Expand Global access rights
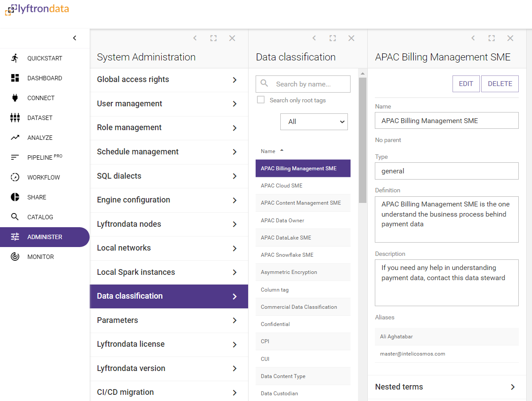This screenshot has width=532, height=401. coord(169,80)
